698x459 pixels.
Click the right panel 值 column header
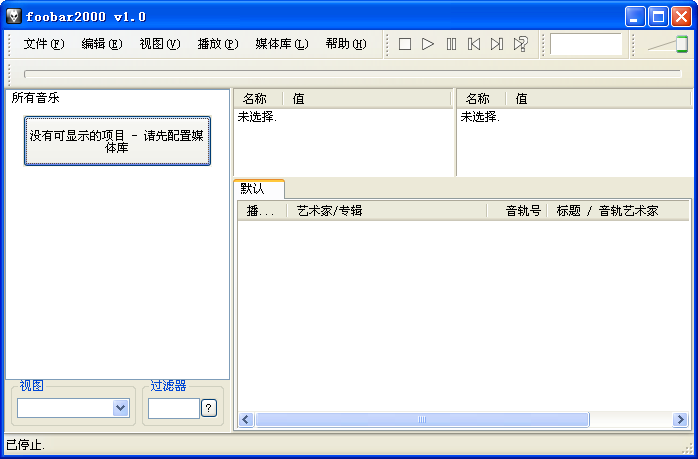[599, 99]
